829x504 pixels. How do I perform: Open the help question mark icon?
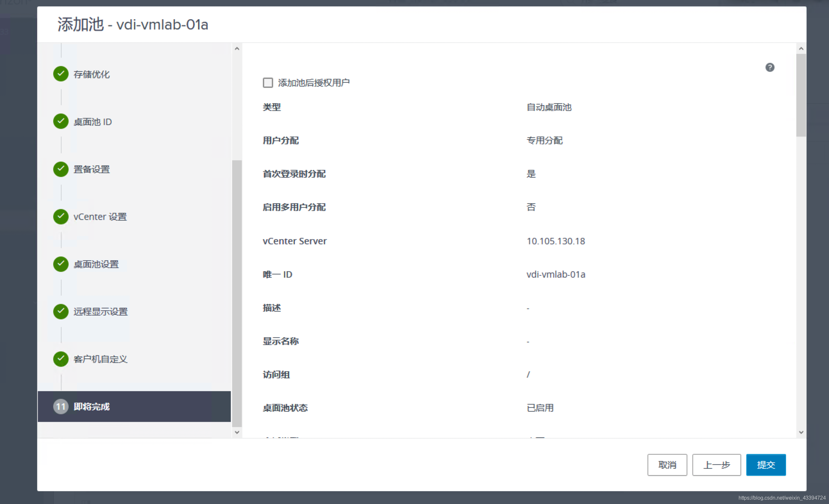click(770, 67)
